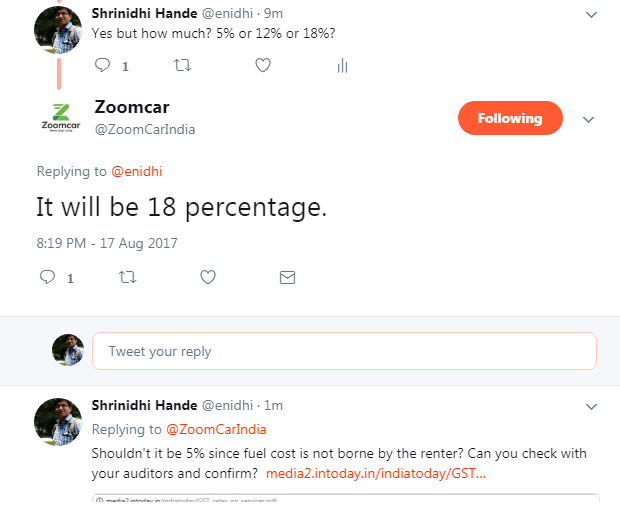Toggle the Following button for Zoomcar

(509, 118)
